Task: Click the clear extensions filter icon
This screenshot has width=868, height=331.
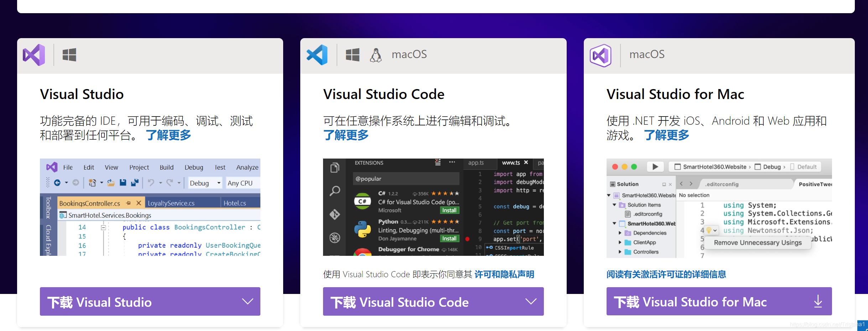Action: pyautogui.click(x=438, y=162)
